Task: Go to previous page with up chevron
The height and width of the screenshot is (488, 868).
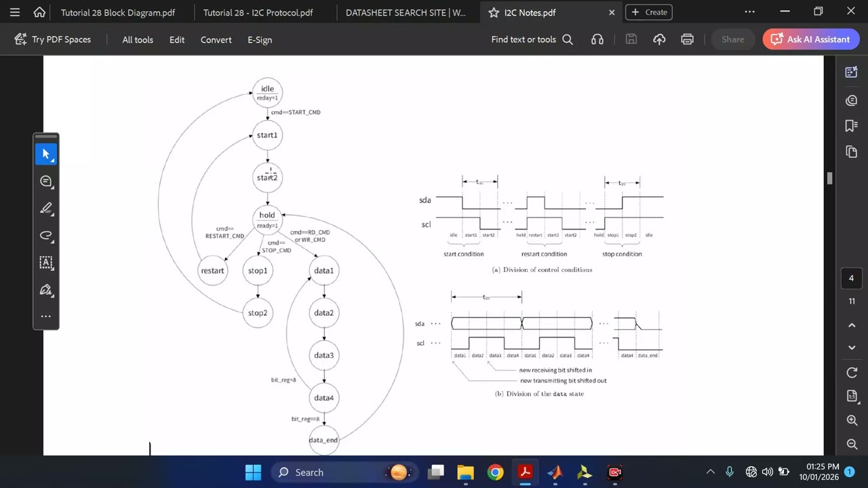Action: click(x=852, y=325)
